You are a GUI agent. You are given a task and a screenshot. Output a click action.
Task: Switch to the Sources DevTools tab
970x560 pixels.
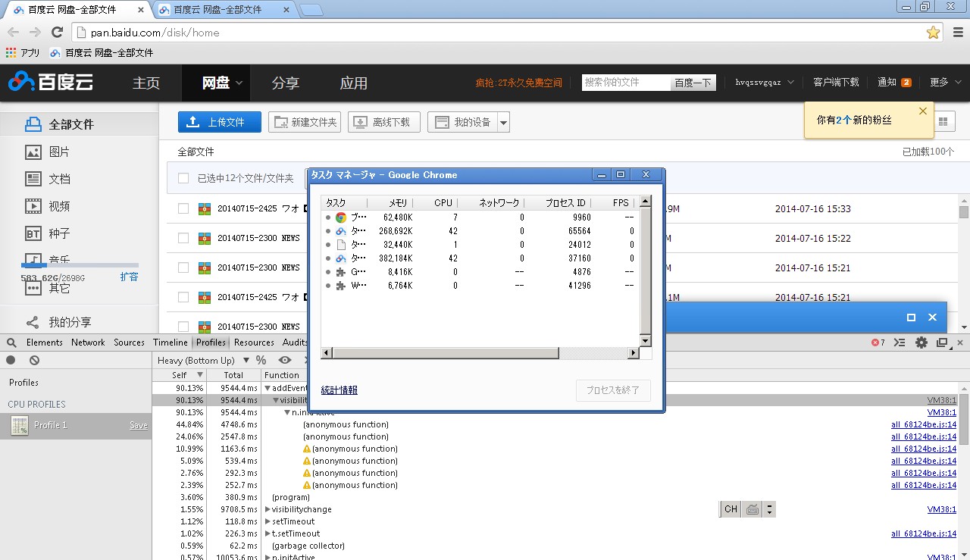(x=129, y=343)
